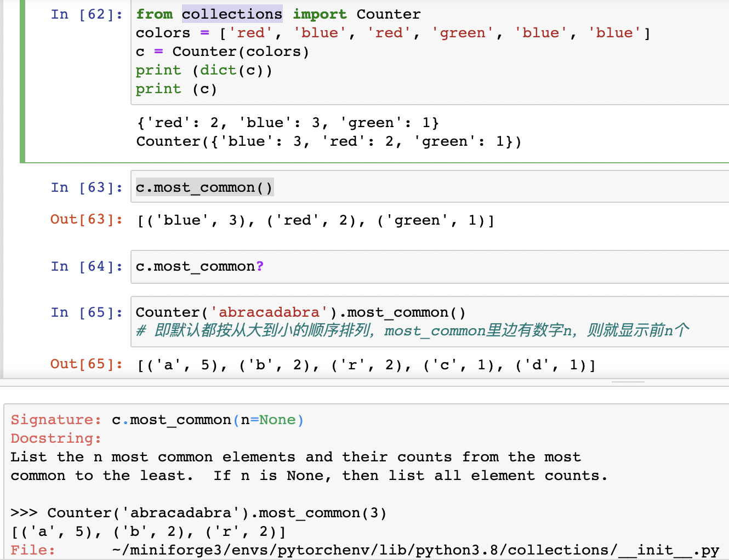The width and height of the screenshot is (729, 560).
Task: Focus the c.most_common? code cell input
Action: pos(430,267)
